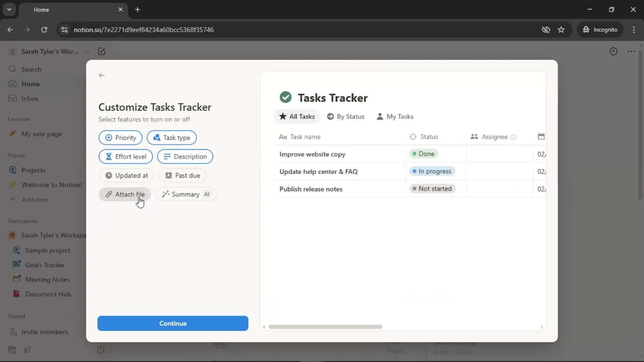
Task: Click the tracking protection eye icon
Action: pyautogui.click(x=546, y=30)
